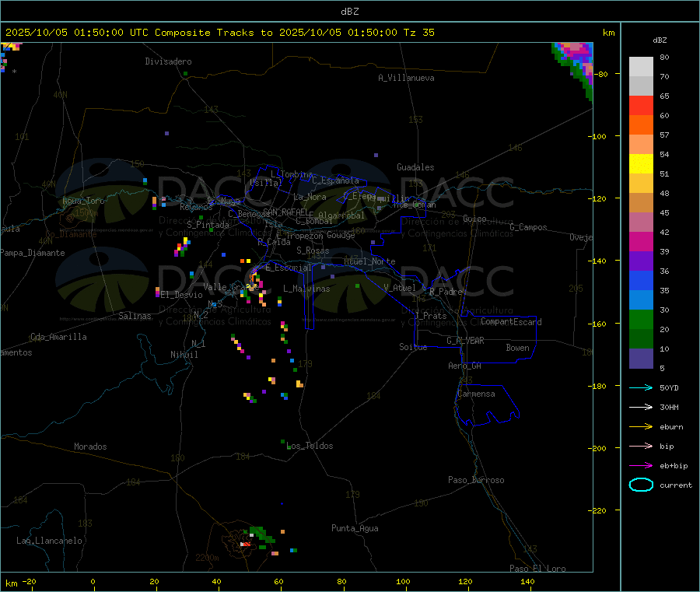Click the 'Bowen' map label
This screenshot has width=700, height=592.
(x=517, y=348)
